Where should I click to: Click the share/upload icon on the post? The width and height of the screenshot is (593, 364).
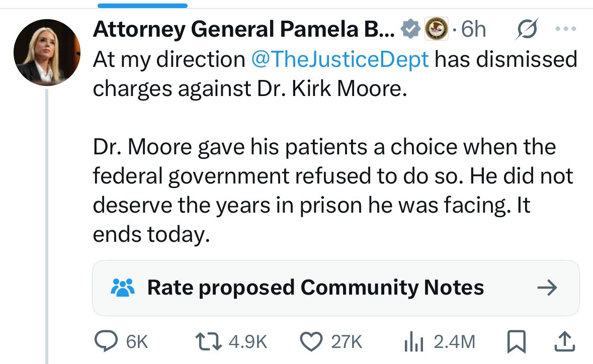tap(565, 341)
